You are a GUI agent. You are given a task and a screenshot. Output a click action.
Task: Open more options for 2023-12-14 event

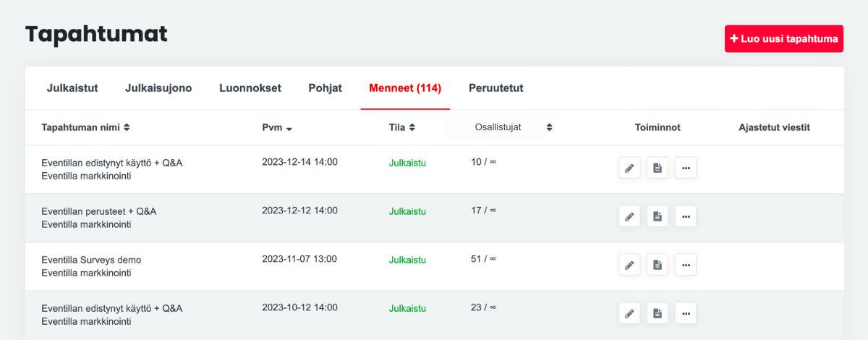(x=686, y=168)
